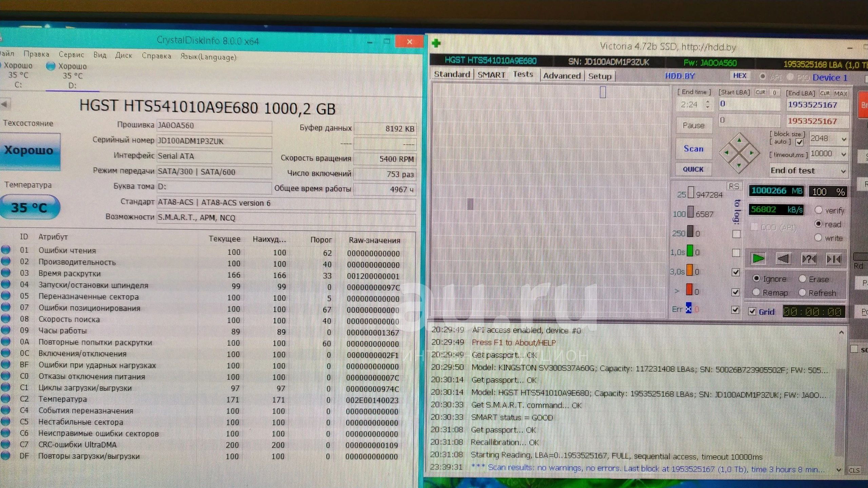The height and width of the screenshot is (488, 868).
Task: Click status circle of row C5 Нестабильные сектора
Action: (x=5, y=421)
